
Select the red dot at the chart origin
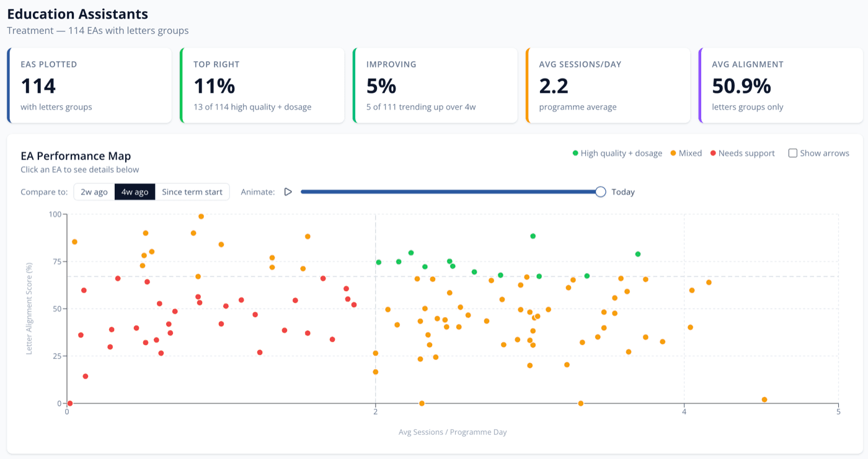pos(69,403)
